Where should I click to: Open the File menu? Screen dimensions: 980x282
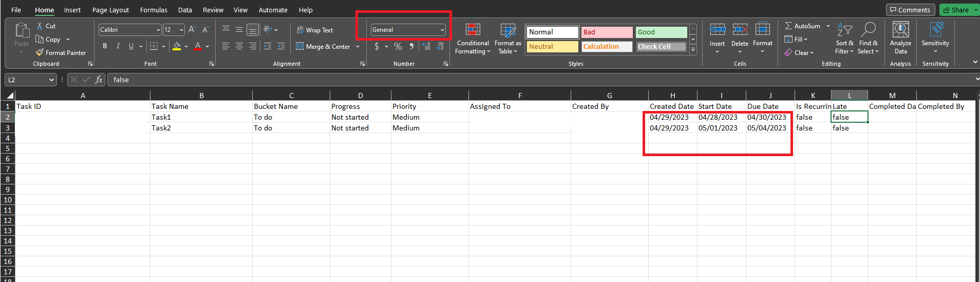[16, 10]
